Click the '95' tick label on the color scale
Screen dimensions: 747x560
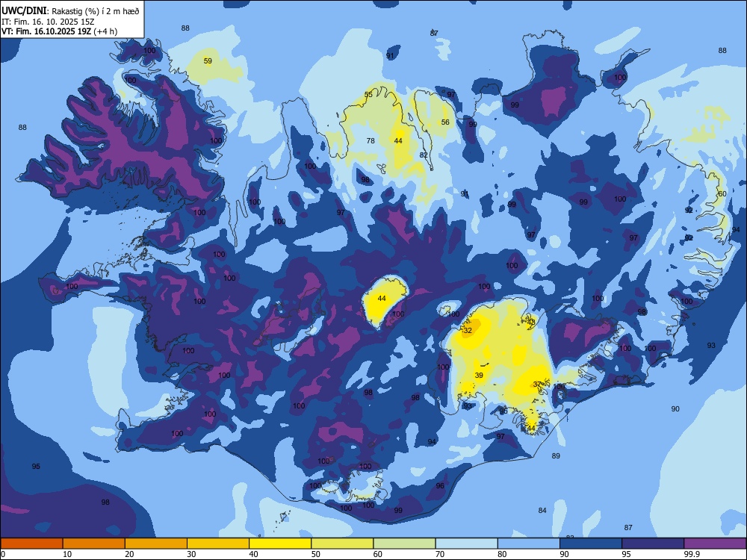click(x=626, y=554)
